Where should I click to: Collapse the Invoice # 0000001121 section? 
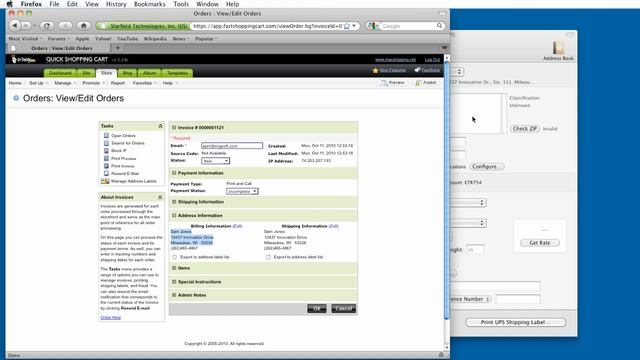click(x=174, y=128)
